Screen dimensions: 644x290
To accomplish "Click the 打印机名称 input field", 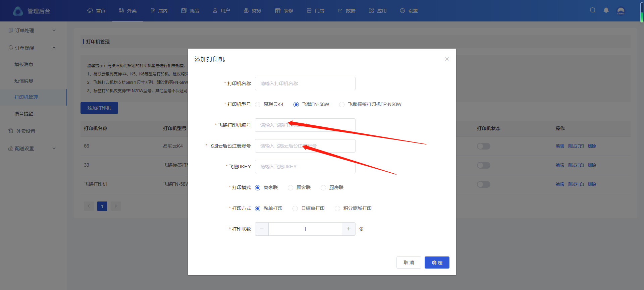I will [305, 83].
